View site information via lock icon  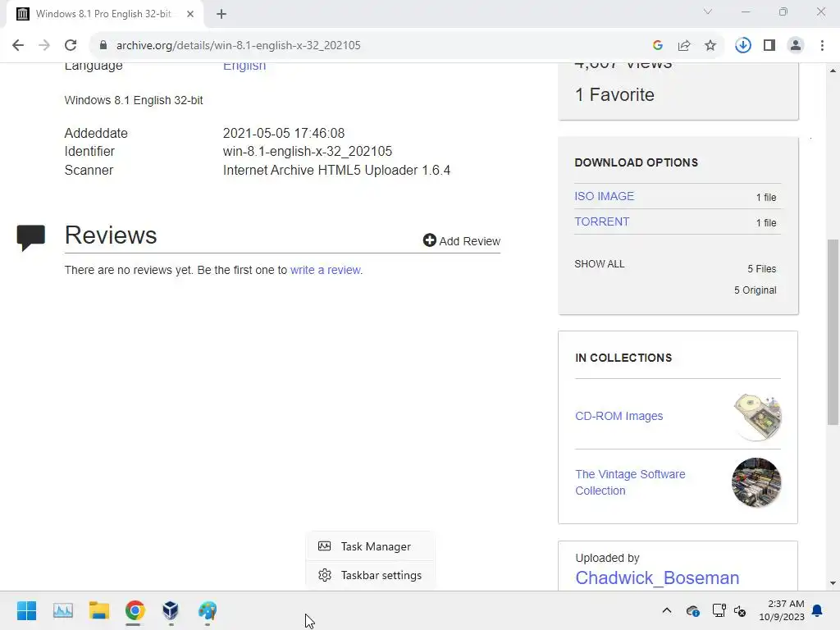[103, 45]
